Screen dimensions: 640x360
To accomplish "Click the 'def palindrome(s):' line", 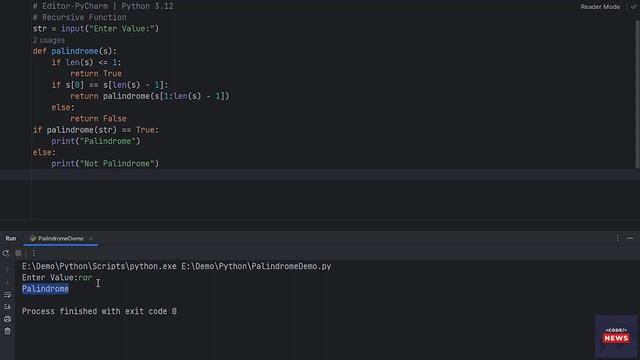I will (x=75, y=51).
